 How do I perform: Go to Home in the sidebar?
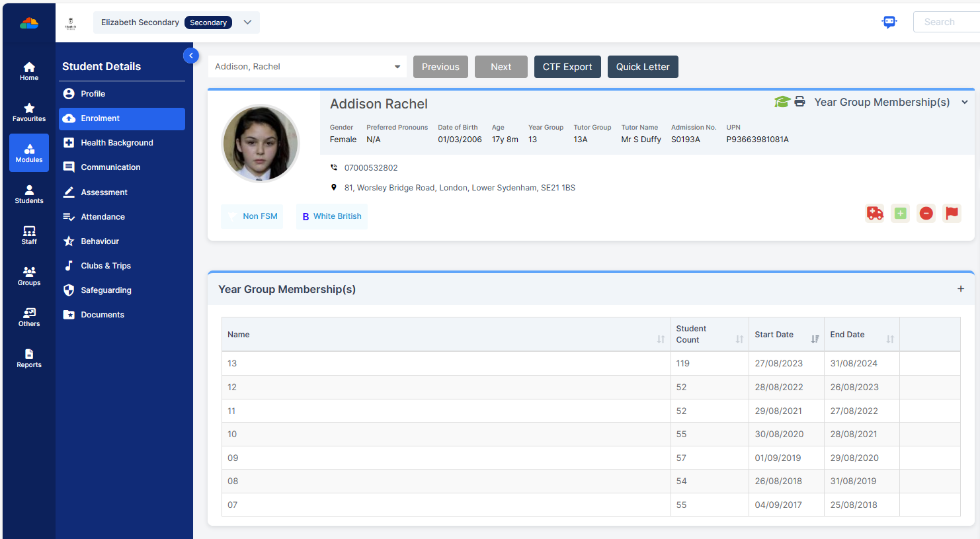pos(29,71)
